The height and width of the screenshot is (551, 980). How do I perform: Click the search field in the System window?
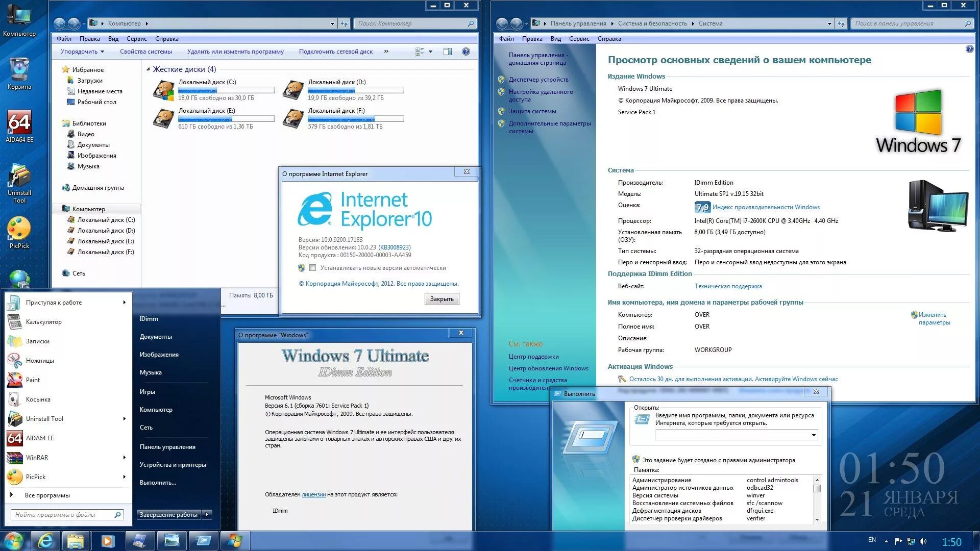click(912, 23)
